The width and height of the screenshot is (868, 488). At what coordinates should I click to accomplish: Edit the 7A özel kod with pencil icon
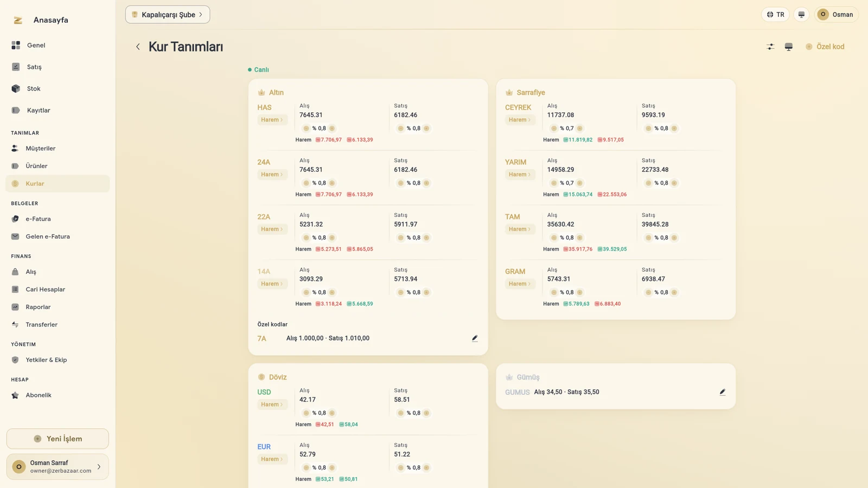click(475, 338)
